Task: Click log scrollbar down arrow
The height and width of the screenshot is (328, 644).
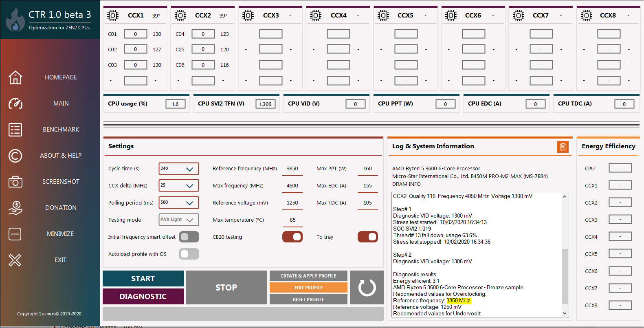Action: coord(565,313)
